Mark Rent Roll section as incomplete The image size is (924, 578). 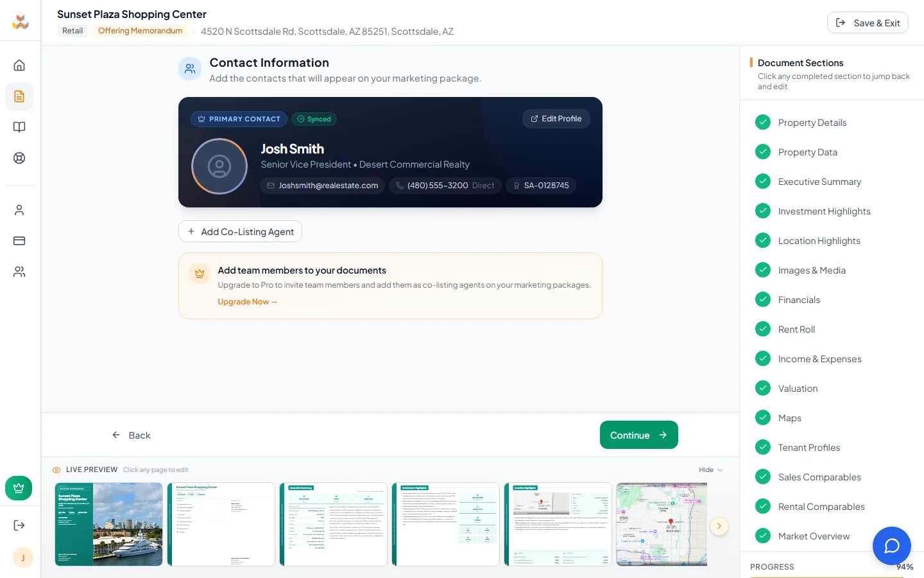763,329
